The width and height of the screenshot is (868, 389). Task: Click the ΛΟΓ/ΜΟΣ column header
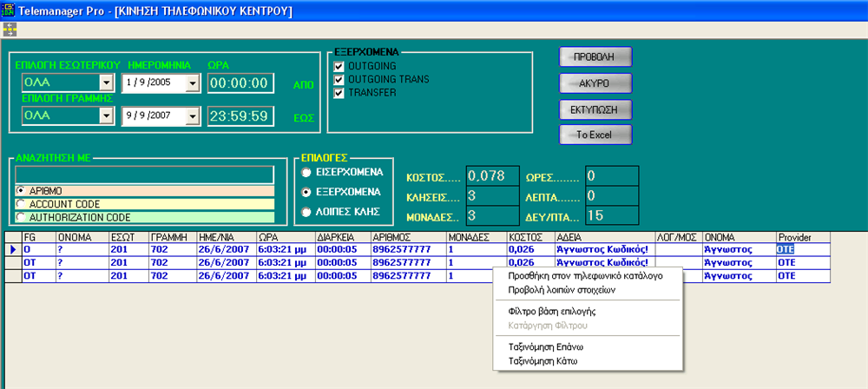tap(679, 237)
